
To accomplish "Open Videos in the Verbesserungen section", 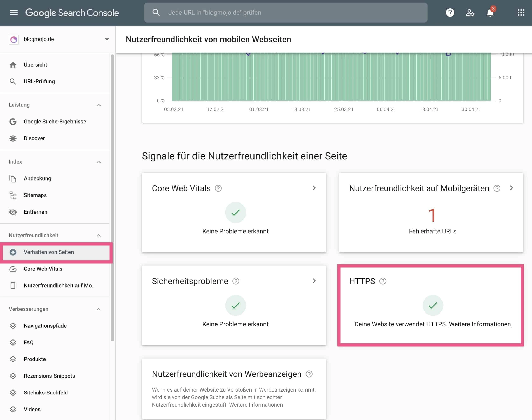I will click(x=32, y=409).
